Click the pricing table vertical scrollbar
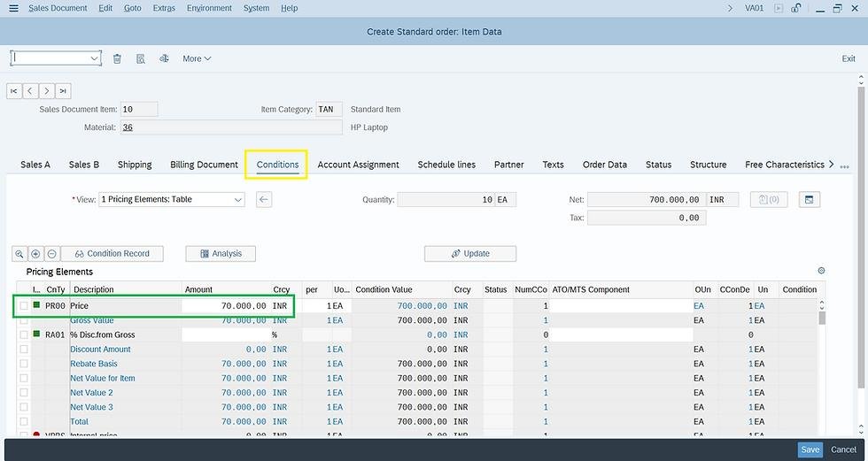 click(822, 318)
